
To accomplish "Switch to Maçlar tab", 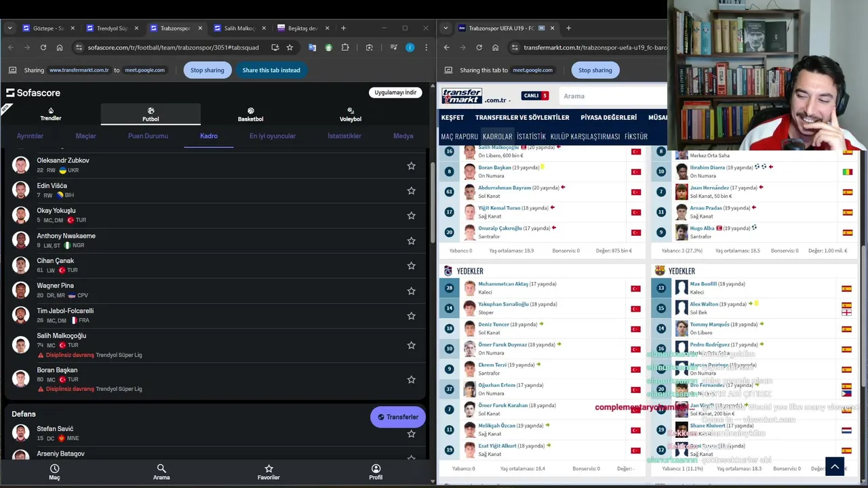I will point(85,136).
